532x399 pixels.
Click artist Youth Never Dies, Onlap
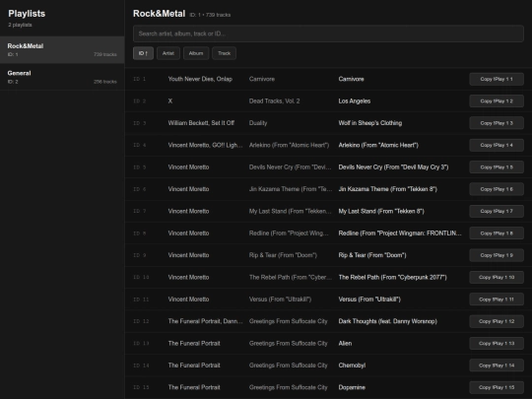tap(200, 79)
